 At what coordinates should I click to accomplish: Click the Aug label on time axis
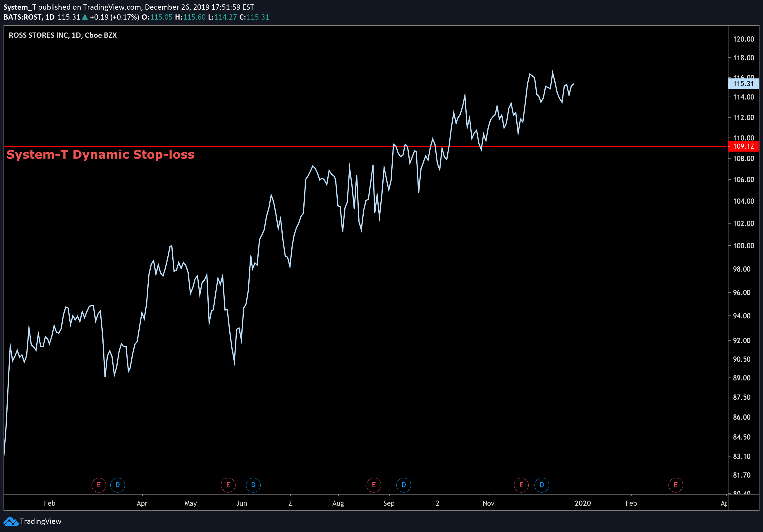pyautogui.click(x=338, y=503)
